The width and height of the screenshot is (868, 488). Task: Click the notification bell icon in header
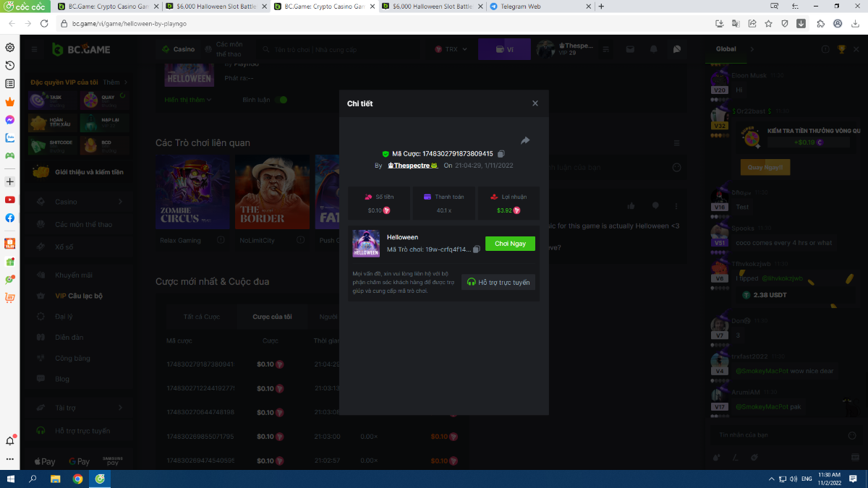coord(654,49)
